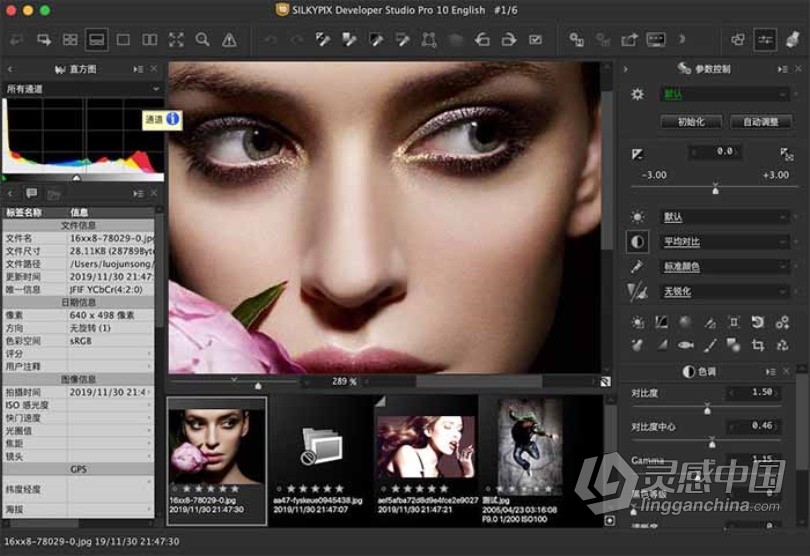Select the black level dropper tool
This screenshot has height=556, width=810.
click(x=376, y=40)
